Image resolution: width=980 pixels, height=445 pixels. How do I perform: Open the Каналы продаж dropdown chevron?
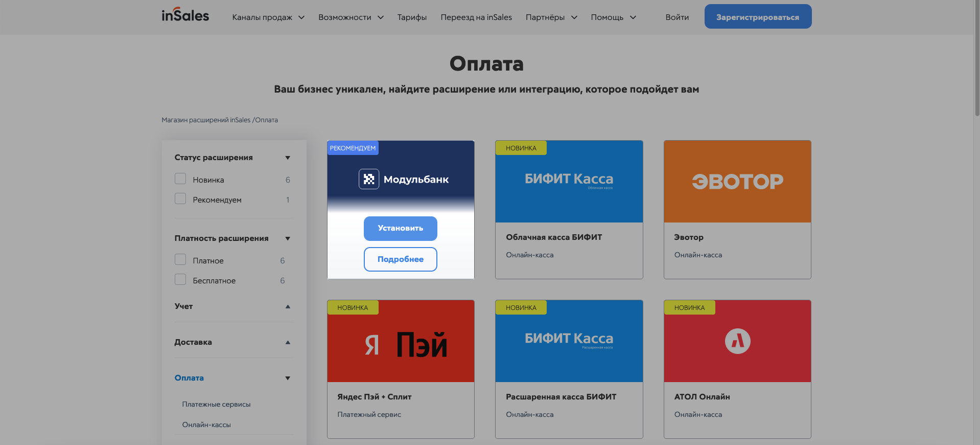301,17
